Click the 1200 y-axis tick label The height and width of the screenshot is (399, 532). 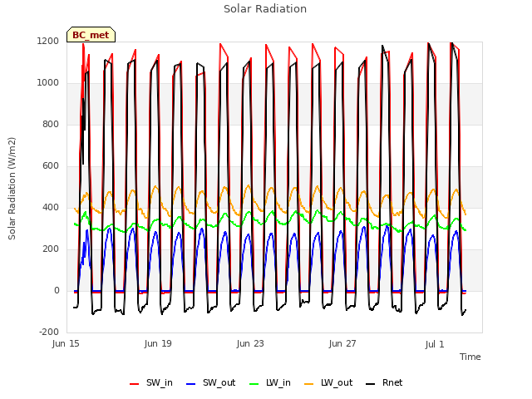[x=48, y=41]
